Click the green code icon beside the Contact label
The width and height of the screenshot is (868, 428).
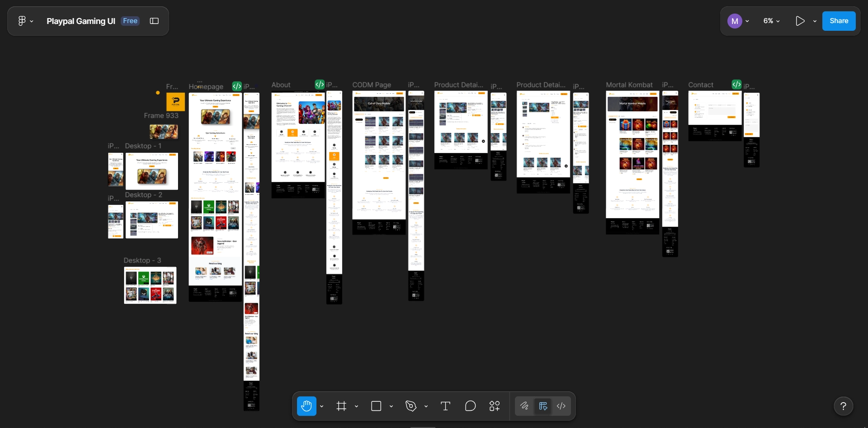coord(736,84)
